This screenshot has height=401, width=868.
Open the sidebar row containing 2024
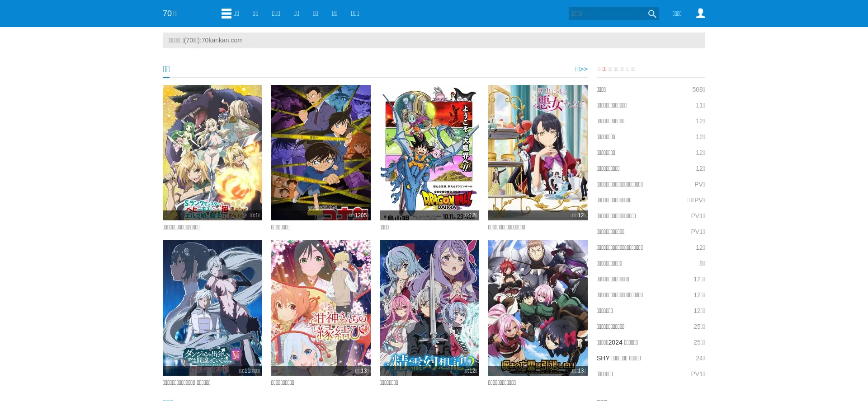[x=651, y=342]
